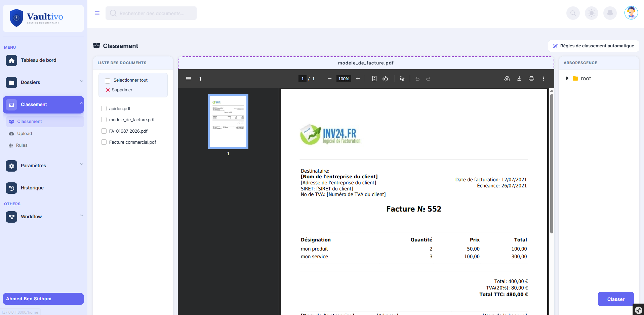Open the Historique page
Viewport: 644px width, 315px height.
tap(32, 188)
